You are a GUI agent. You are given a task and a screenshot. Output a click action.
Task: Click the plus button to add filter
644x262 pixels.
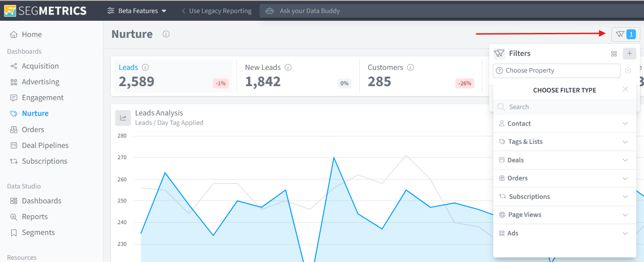point(630,53)
